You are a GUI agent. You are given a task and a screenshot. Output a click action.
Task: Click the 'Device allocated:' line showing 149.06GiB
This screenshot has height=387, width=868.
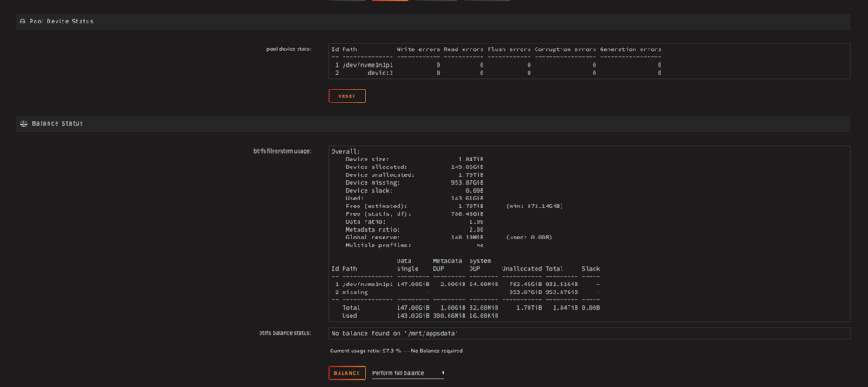pos(415,167)
